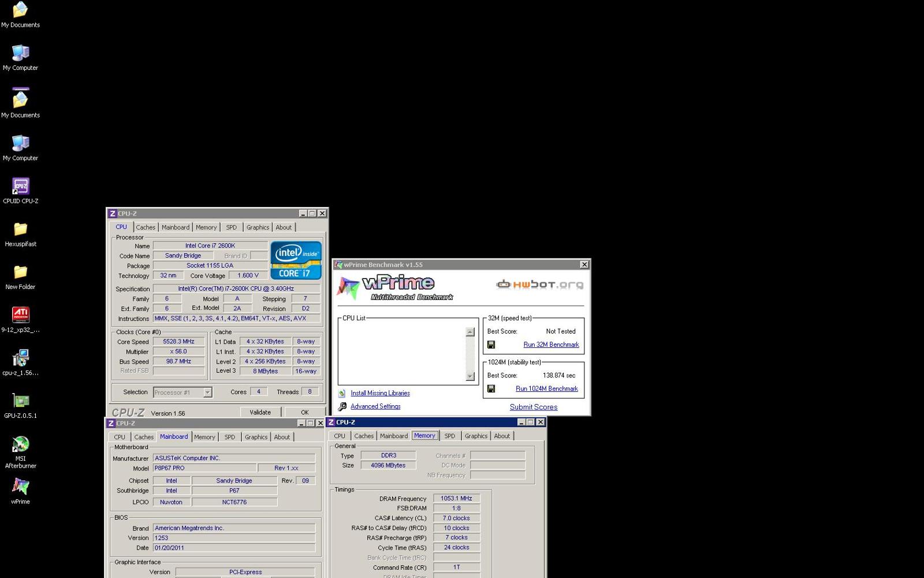This screenshot has width=924, height=578.
Task: Click the BIOS Version 1253 field
Action: pos(234,538)
